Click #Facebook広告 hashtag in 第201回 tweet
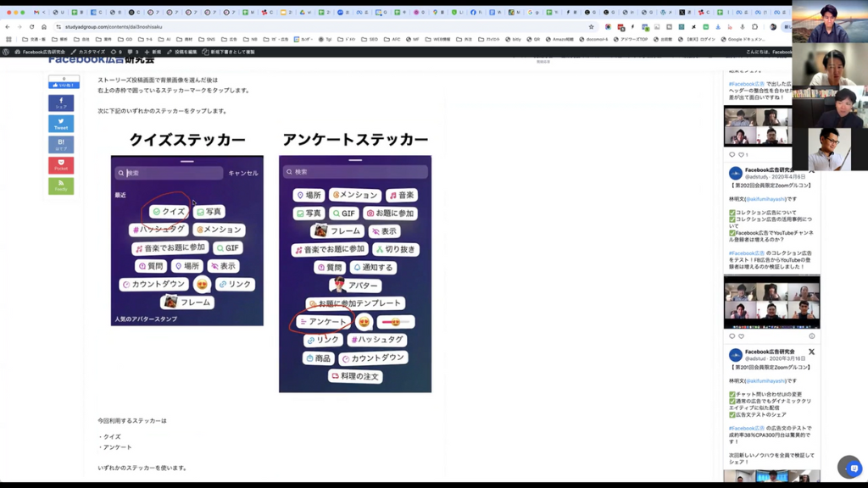The image size is (868, 488). (x=746, y=428)
